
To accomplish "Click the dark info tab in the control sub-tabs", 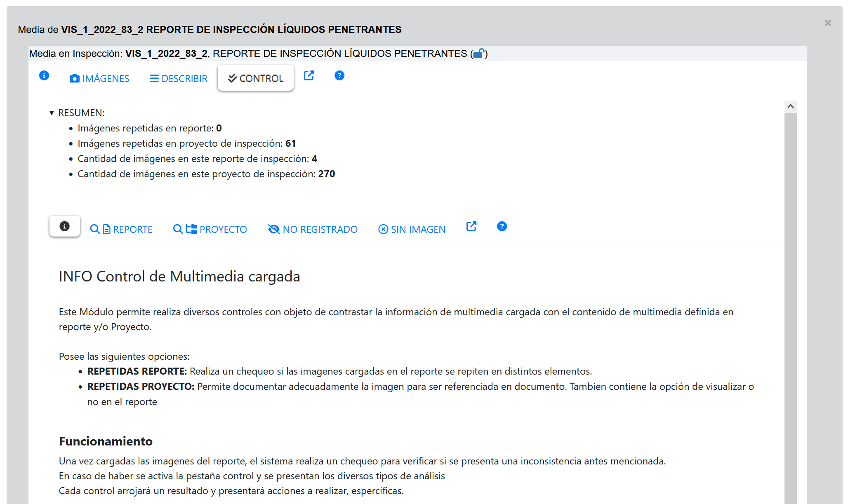I will [x=64, y=226].
